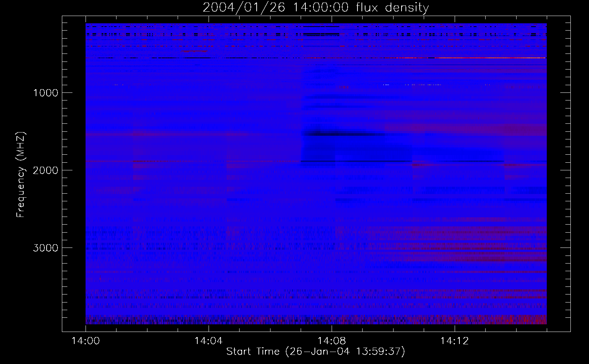The height and width of the screenshot is (364, 589).
Task: Click the '14:00' time tick label
Action: [x=86, y=341]
